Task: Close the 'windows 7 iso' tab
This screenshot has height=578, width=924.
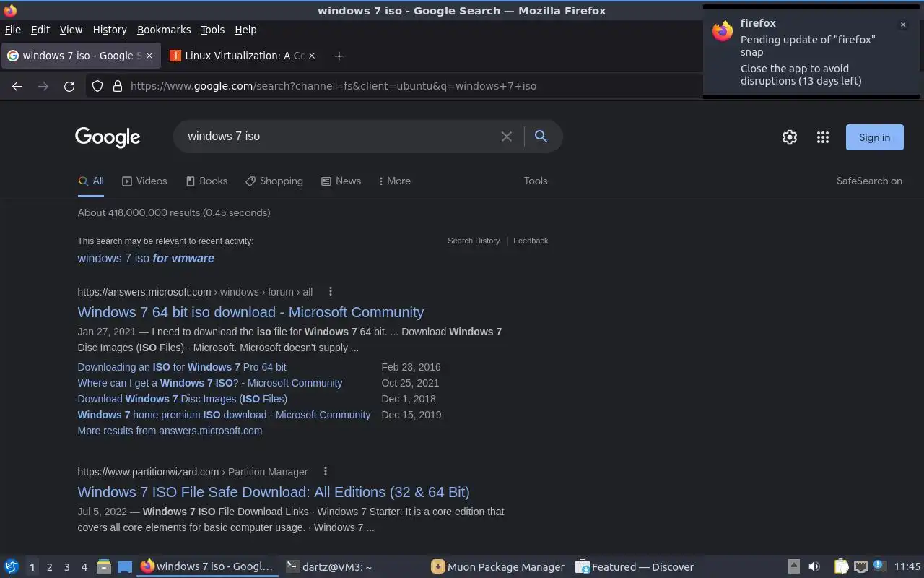Action: [x=149, y=56]
